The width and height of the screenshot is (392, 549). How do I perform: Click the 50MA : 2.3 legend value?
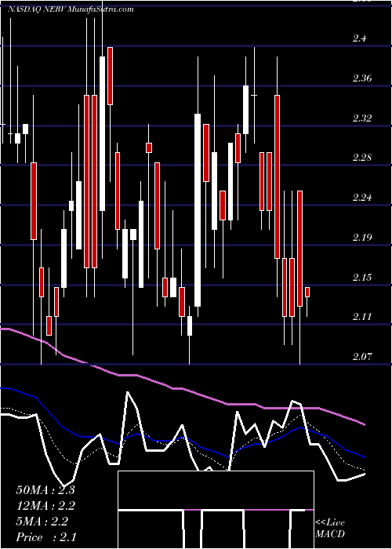tap(45, 490)
